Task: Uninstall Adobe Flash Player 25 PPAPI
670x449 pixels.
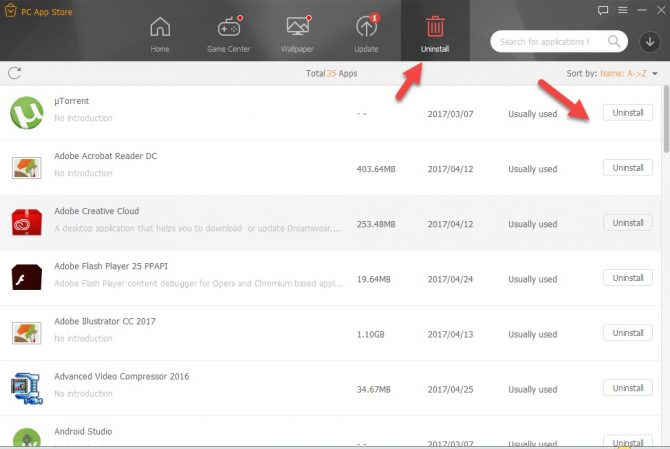Action: tap(628, 278)
